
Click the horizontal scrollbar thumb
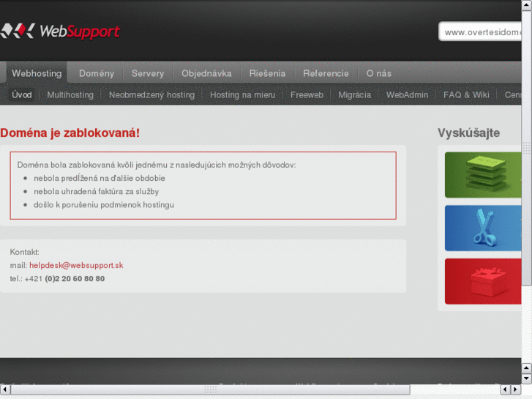click(x=210, y=389)
